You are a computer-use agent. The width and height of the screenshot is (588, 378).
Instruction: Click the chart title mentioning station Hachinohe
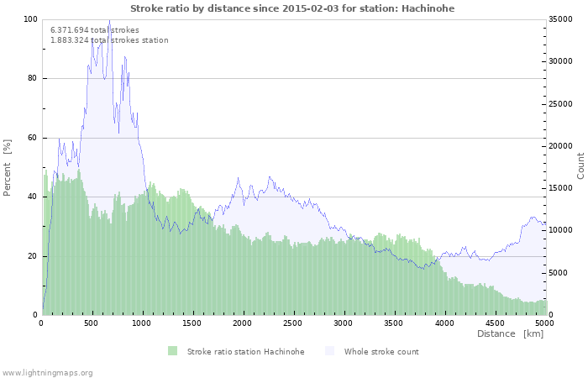(292, 8)
